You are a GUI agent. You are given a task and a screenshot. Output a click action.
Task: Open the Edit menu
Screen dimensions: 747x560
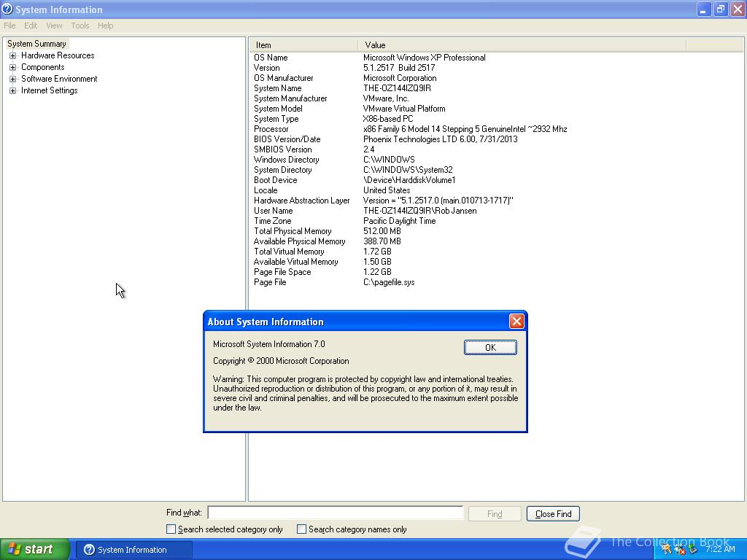pyautogui.click(x=31, y=26)
